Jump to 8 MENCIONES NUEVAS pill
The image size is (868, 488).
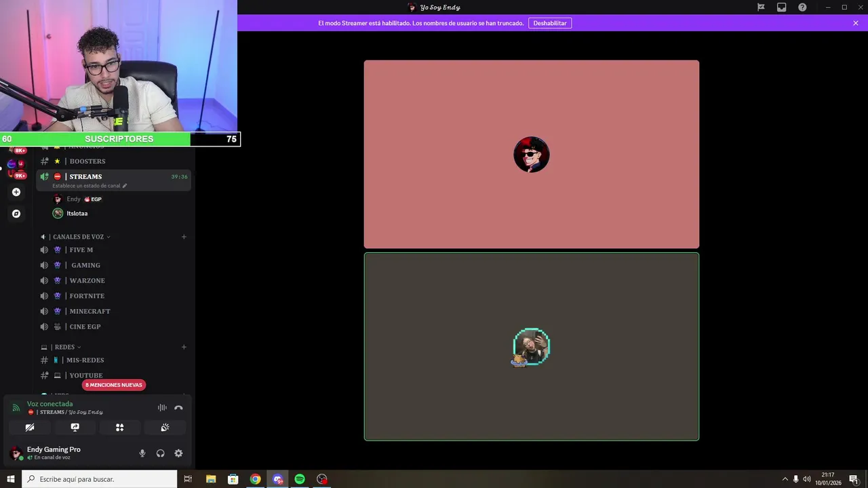114,385
